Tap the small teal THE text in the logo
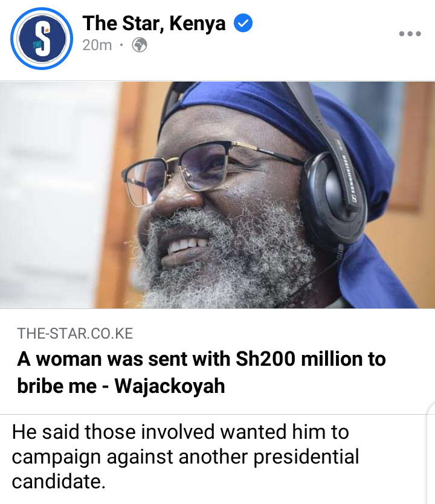This screenshot has width=435, height=504. pyautogui.click(x=37, y=44)
